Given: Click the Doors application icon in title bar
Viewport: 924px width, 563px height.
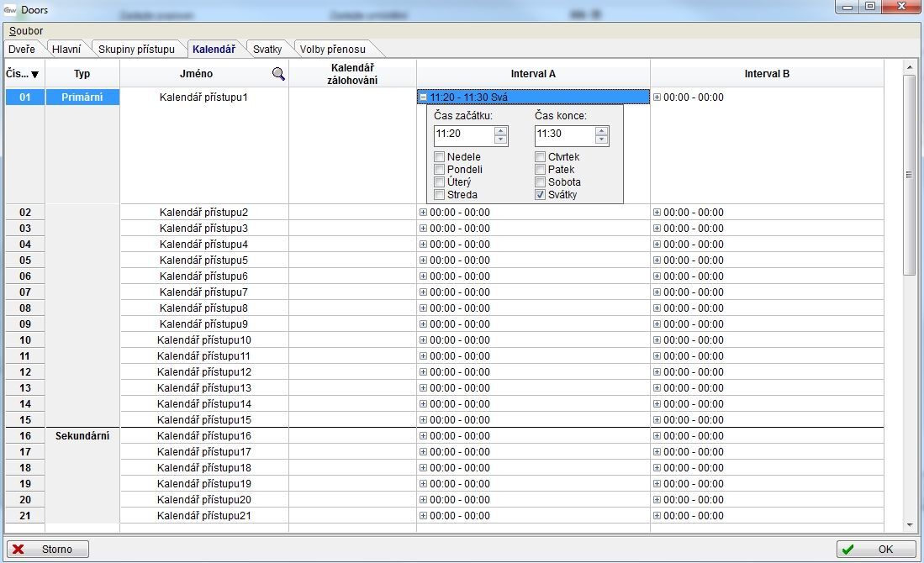Looking at the screenshot, I should 10,10.
